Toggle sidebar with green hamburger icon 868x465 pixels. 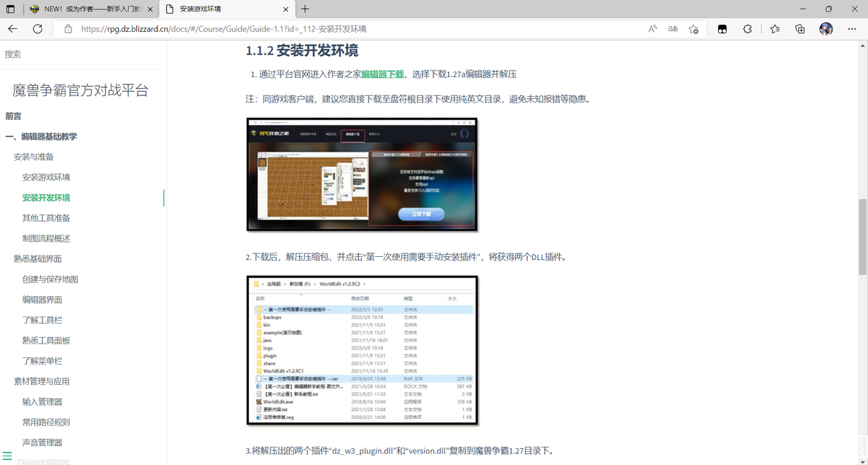tap(7, 456)
